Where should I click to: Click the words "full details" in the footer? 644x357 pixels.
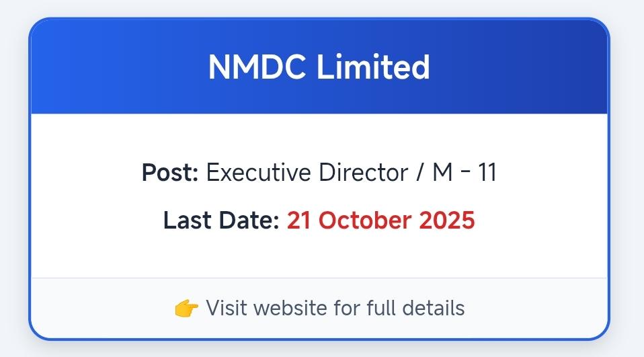[415, 309]
